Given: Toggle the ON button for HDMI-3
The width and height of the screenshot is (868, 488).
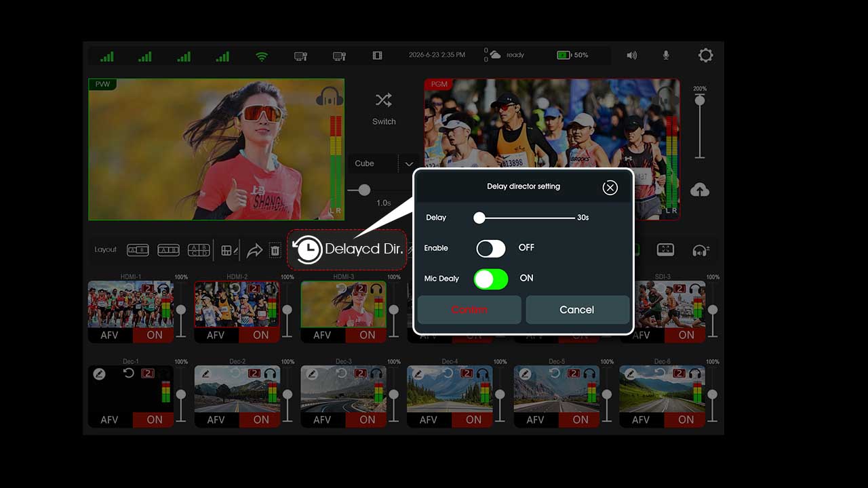Looking at the screenshot, I should [368, 335].
